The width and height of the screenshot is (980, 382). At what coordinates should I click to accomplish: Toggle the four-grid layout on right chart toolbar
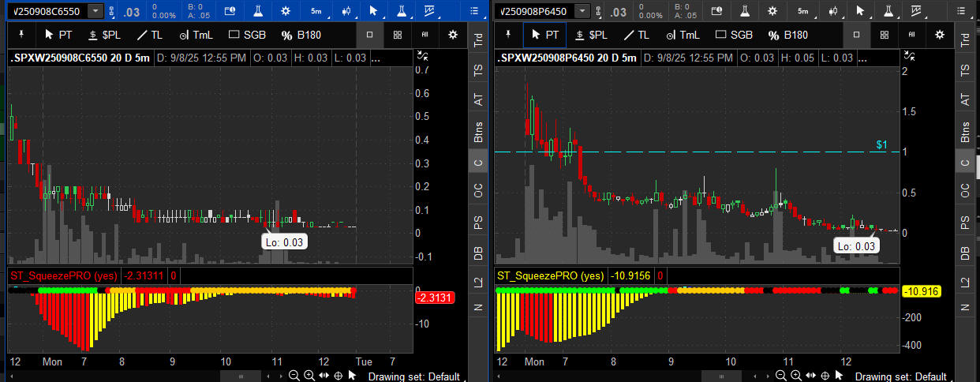tap(884, 35)
